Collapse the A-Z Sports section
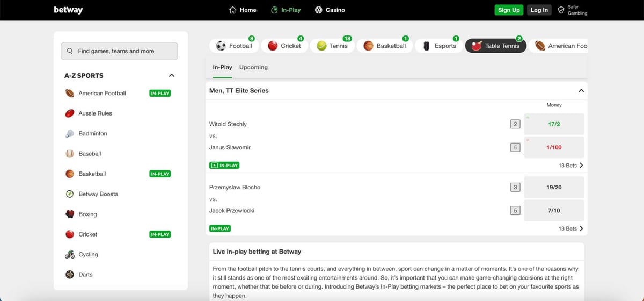The image size is (644, 301). [x=171, y=76]
